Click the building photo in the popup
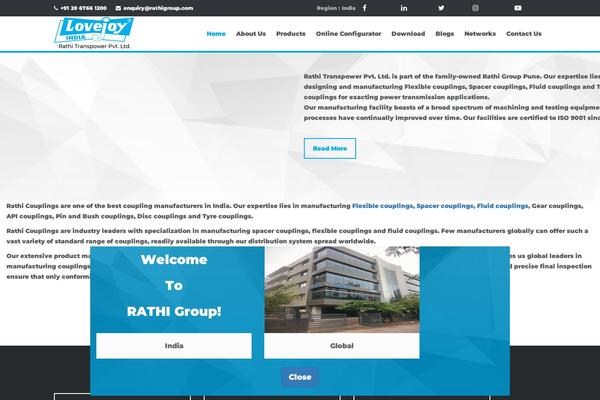 tap(342, 290)
